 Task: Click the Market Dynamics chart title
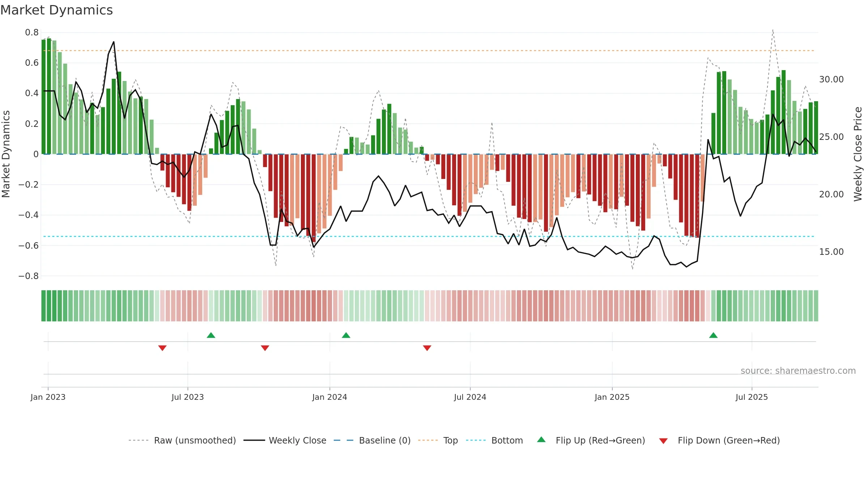57,10
